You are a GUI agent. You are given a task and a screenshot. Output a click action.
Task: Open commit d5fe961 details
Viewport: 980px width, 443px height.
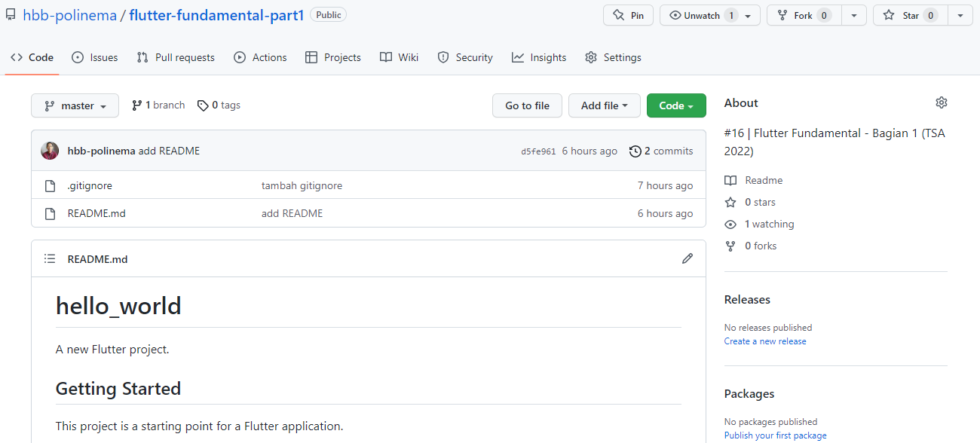537,151
